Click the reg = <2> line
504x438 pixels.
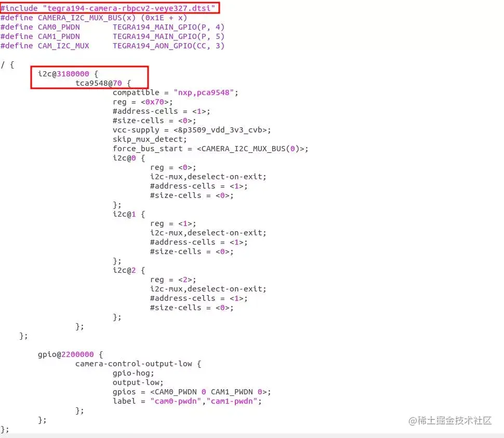(x=173, y=280)
